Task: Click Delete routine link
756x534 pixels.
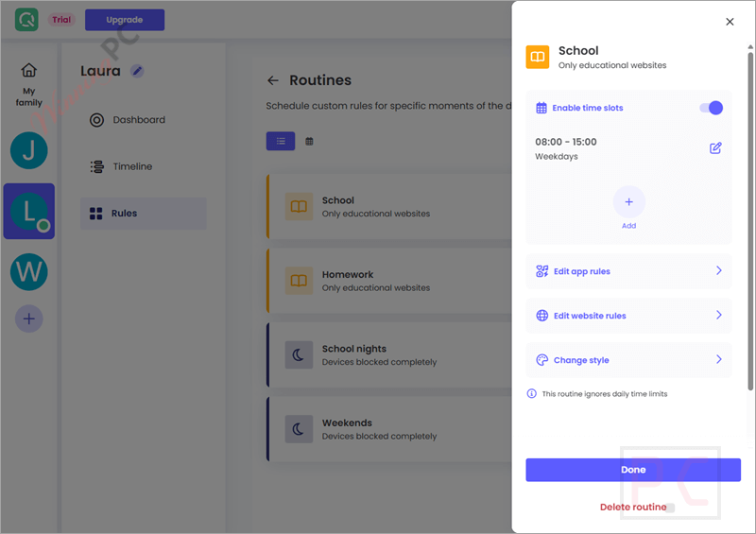Action: (x=633, y=507)
